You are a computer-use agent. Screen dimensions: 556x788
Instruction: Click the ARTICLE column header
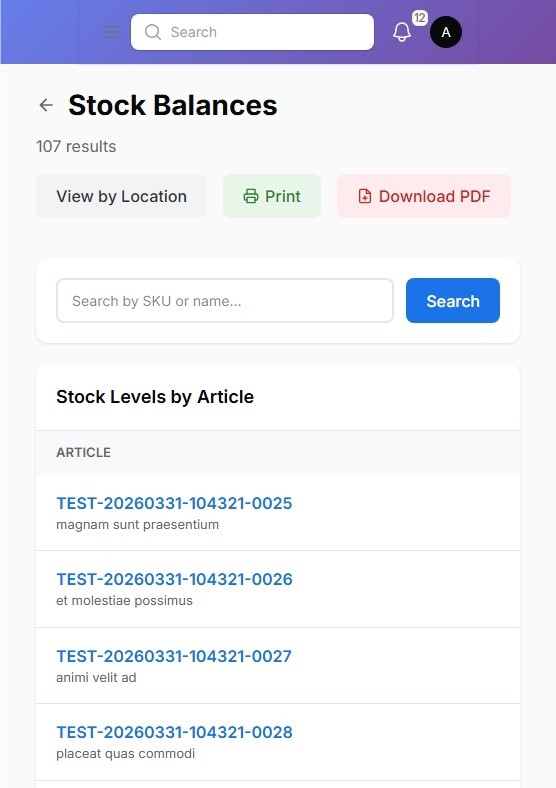coord(83,452)
